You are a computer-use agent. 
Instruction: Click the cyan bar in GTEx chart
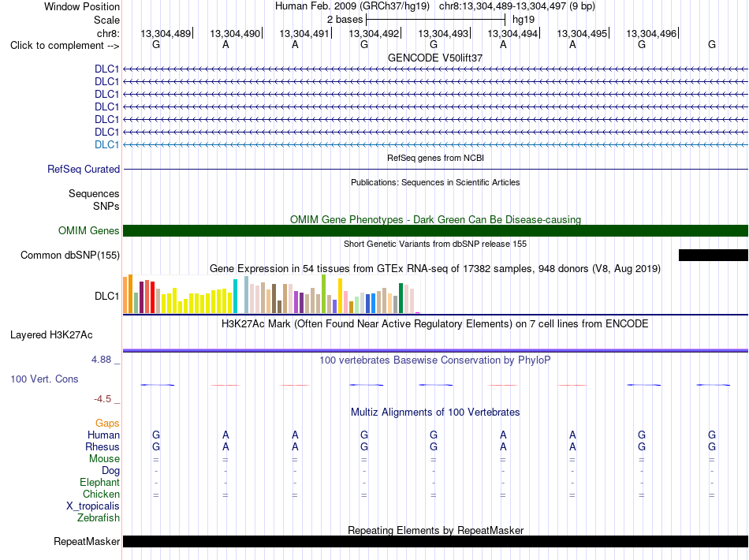(235, 297)
